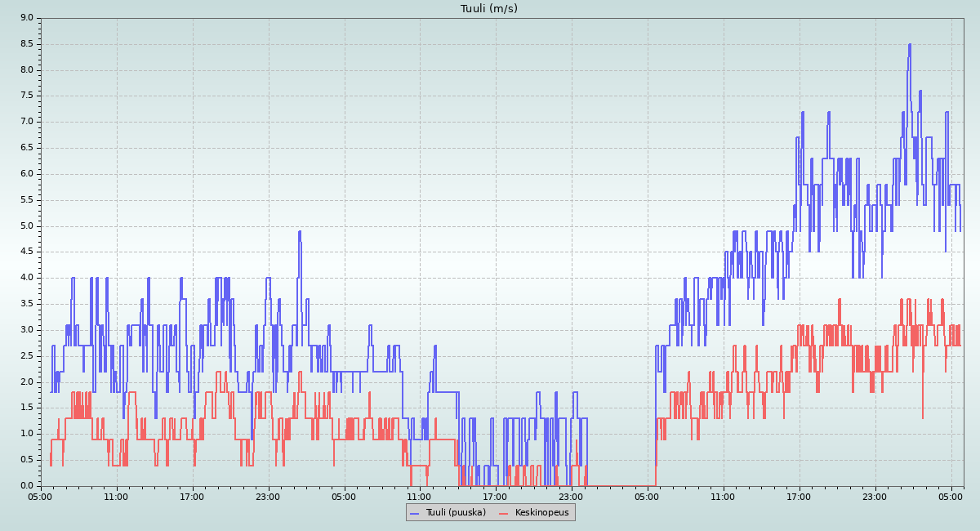The width and height of the screenshot is (980, 531).
Task: Select the 4.5 y-axis tick label
Action: coord(26,252)
